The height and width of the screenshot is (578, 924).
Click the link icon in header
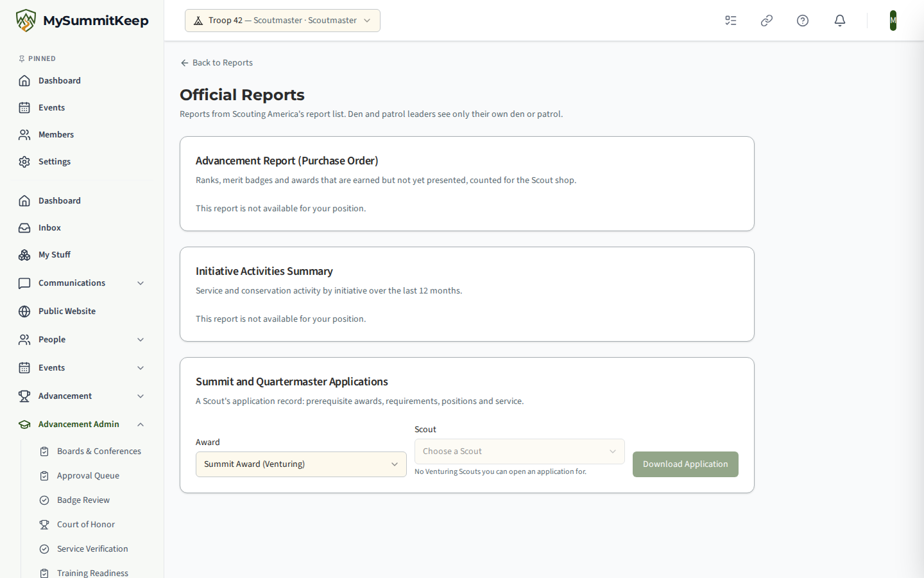click(767, 21)
